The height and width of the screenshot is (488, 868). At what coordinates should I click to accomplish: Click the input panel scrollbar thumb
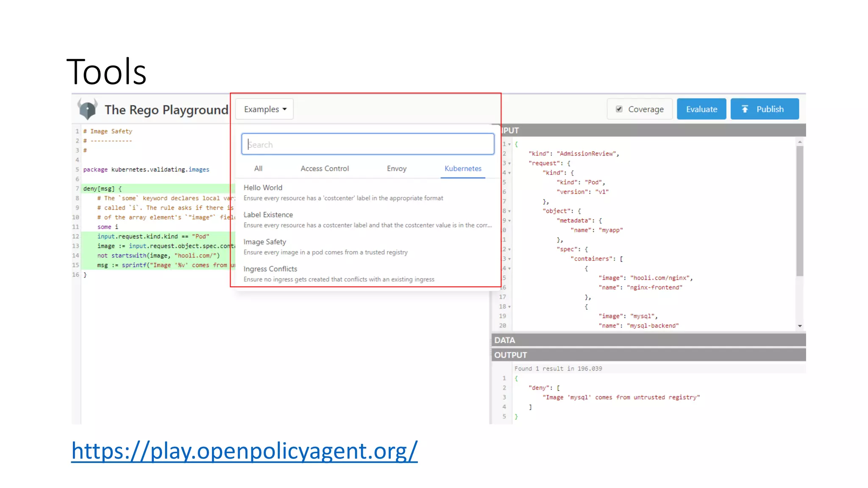pyautogui.click(x=800, y=211)
